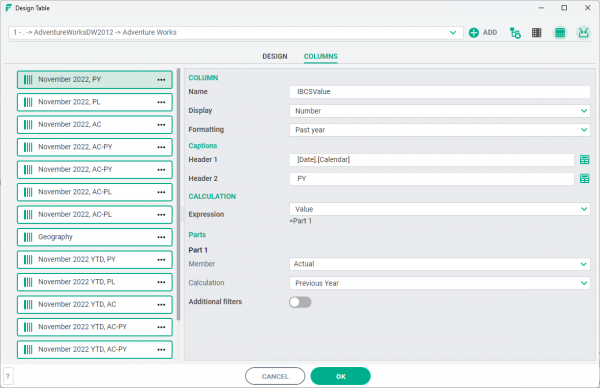The image size is (600, 388).
Task: Toggle the Additional filters switch
Action: click(x=300, y=302)
